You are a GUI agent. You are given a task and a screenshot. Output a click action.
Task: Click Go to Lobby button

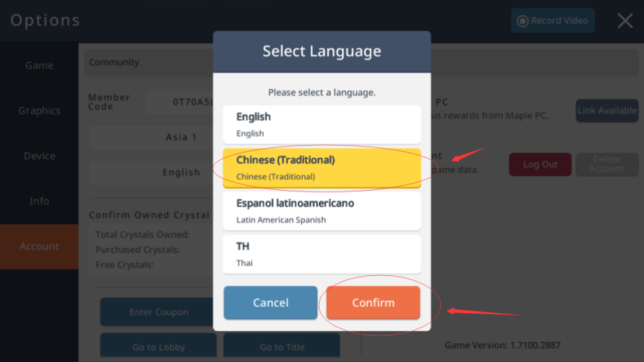click(x=158, y=346)
